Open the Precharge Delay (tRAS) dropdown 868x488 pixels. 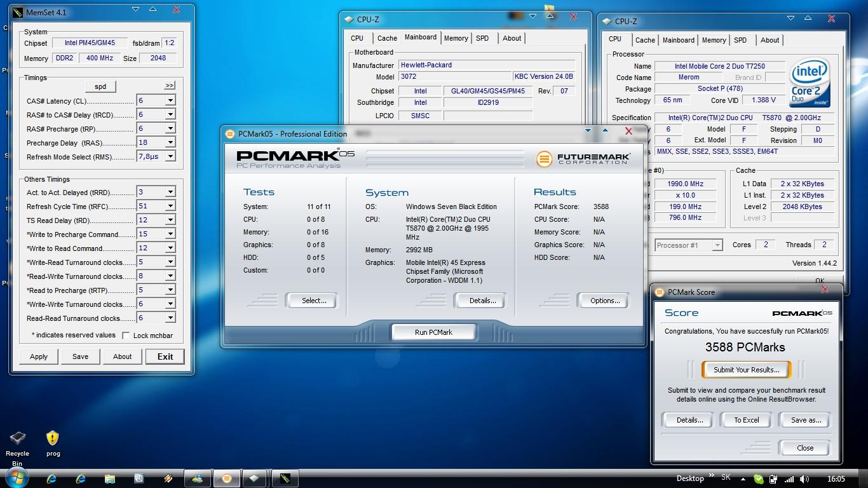pyautogui.click(x=170, y=142)
